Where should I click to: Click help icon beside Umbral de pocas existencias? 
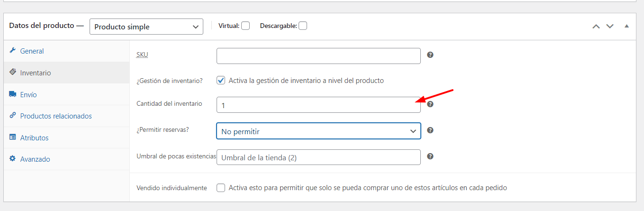pos(430,156)
